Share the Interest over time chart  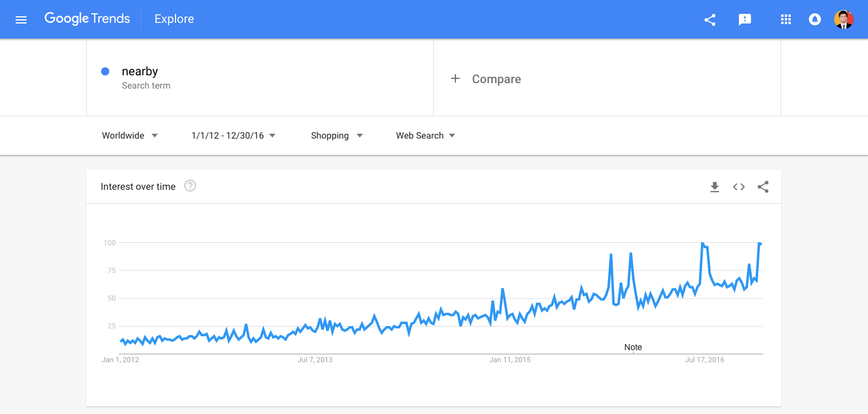763,187
